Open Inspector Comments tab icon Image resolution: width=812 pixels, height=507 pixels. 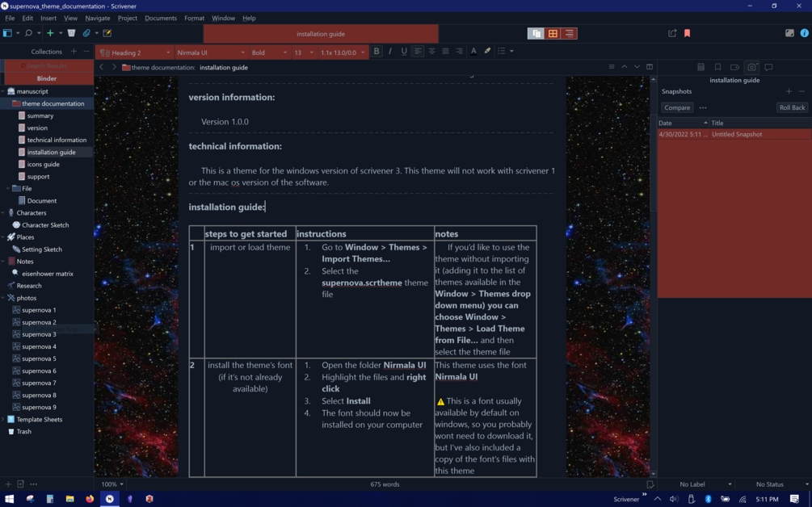(x=768, y=67)
